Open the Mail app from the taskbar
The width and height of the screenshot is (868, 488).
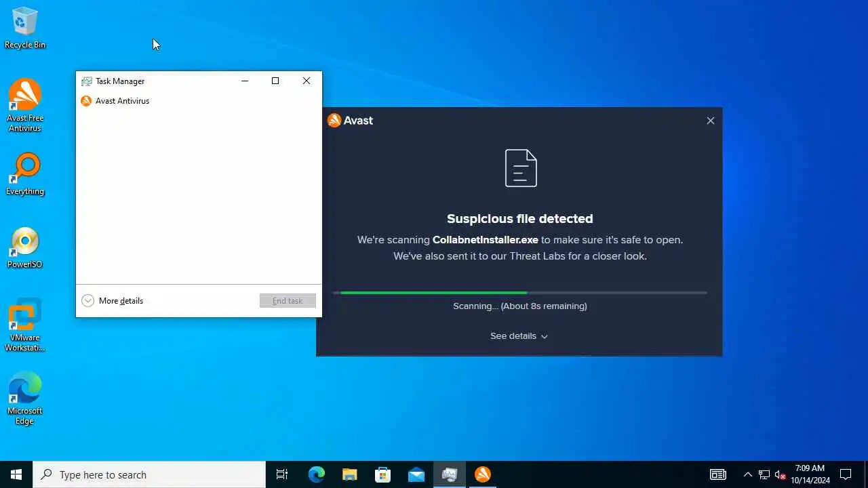[x=416, y=474]
